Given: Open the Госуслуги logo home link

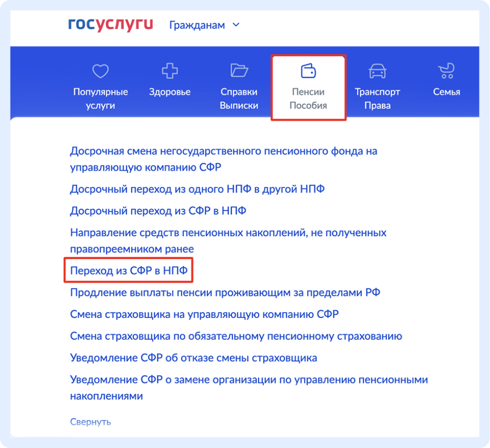Looking at the screenshot, I should tap(111, 25).
